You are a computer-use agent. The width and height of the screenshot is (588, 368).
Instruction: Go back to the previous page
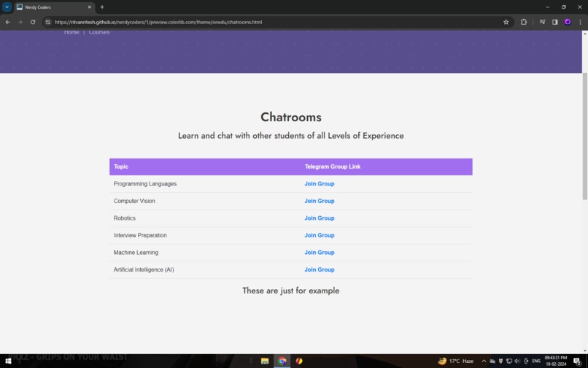click(x=8, y=22)
